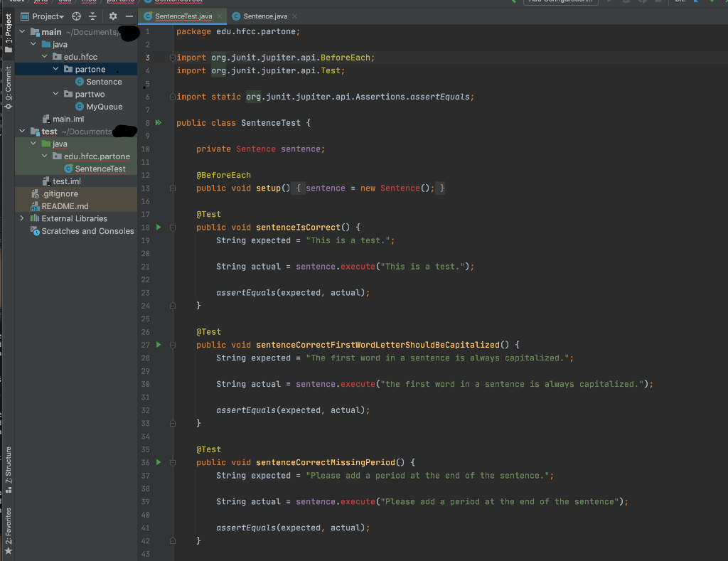Click the sentenceIsCorrect method name
Screen dimensions: 728x561
298,227
